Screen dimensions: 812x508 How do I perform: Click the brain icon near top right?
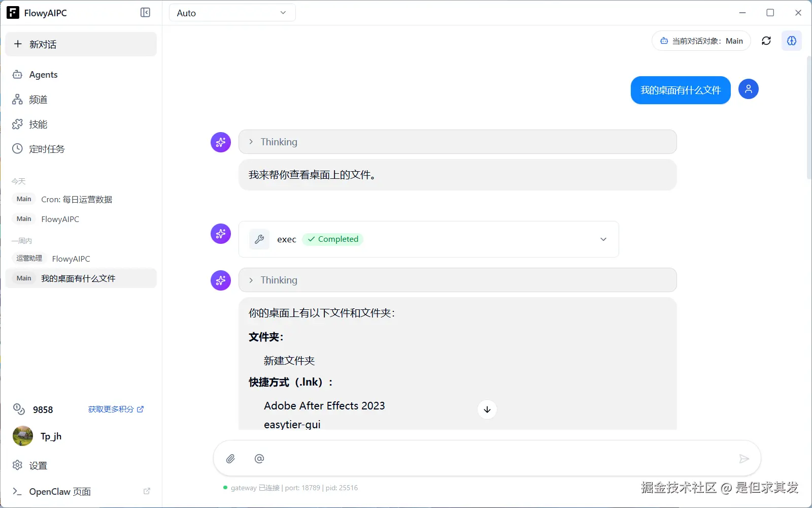pyautogui.click(x=792, y=41)
